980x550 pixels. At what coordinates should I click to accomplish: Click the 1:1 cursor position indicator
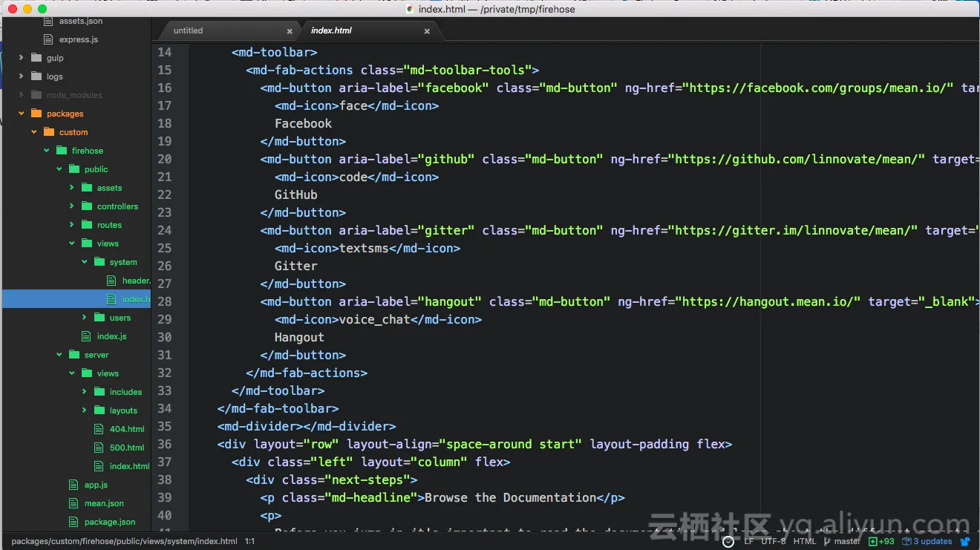[x=249, y=542]
